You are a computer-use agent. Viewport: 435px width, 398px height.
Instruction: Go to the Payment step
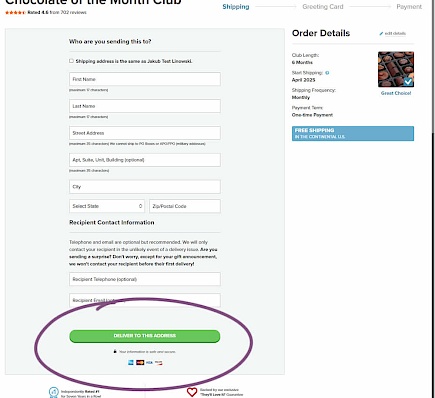409,7
